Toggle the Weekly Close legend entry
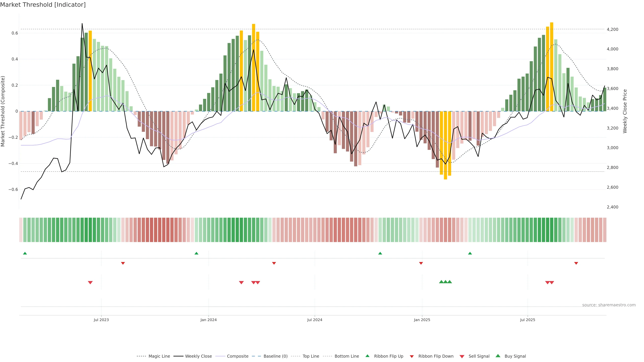This screenshot has height=362, width=644. point(198,356)
